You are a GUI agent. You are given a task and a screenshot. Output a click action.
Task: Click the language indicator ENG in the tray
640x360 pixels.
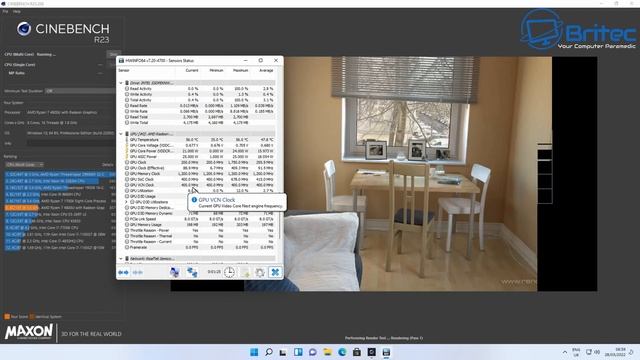point(576,352)
